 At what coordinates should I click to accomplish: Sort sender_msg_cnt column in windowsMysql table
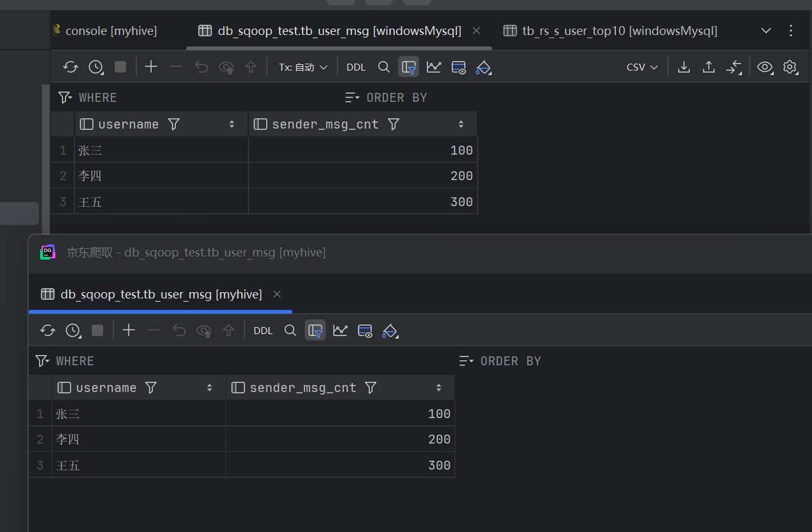click(461, 124)
